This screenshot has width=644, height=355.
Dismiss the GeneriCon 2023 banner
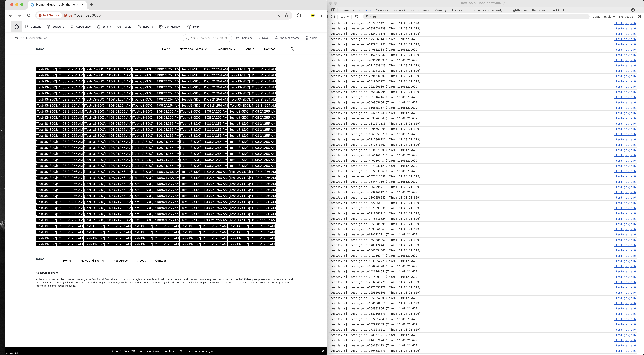pyautogui.click(x=323, y=351)
